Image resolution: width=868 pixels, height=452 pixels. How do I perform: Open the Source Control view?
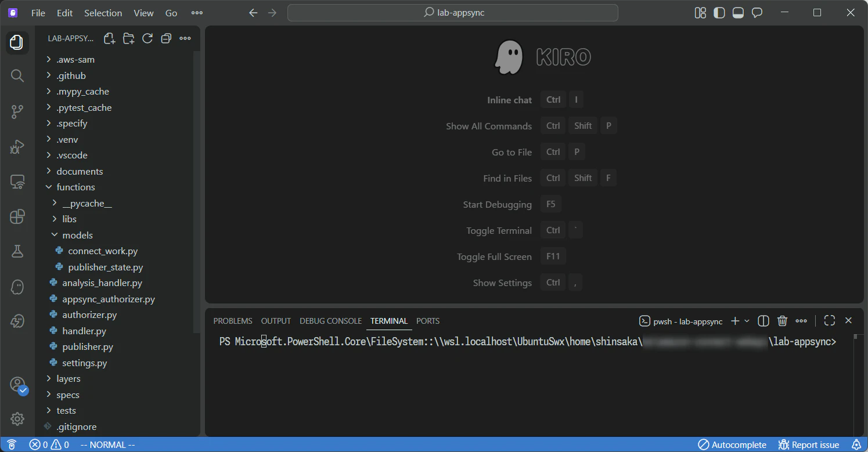point(17,111)
